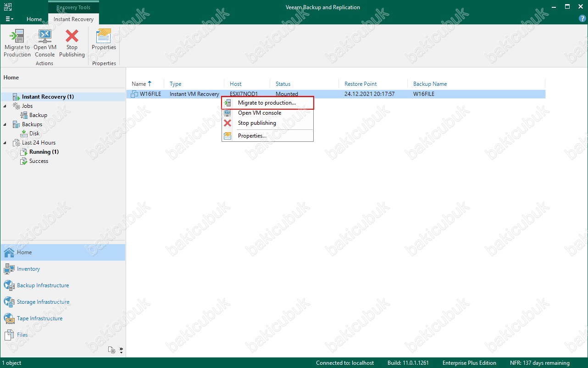Choose Migrate to production from context menu

pos(267,103)
